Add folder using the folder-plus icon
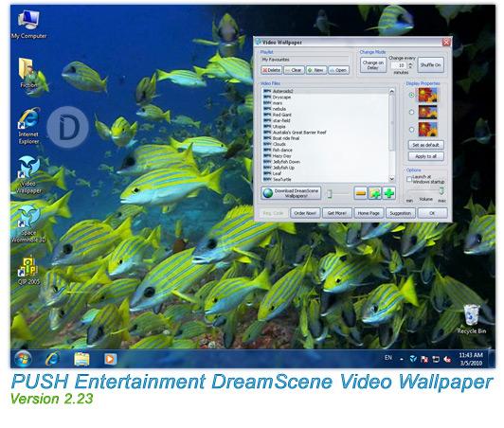This screenshot has height=428, width=504. point(374,193)
